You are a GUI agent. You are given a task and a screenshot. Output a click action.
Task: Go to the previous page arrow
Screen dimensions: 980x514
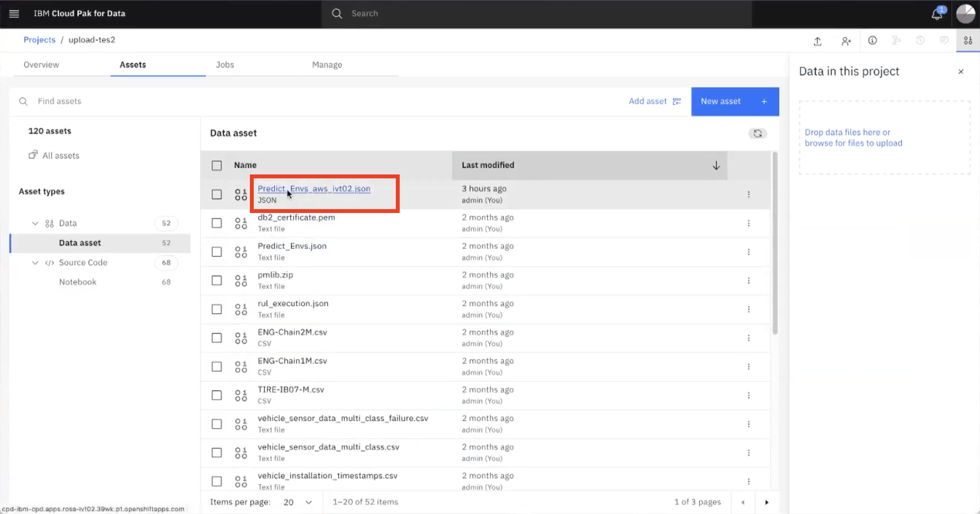743,502
